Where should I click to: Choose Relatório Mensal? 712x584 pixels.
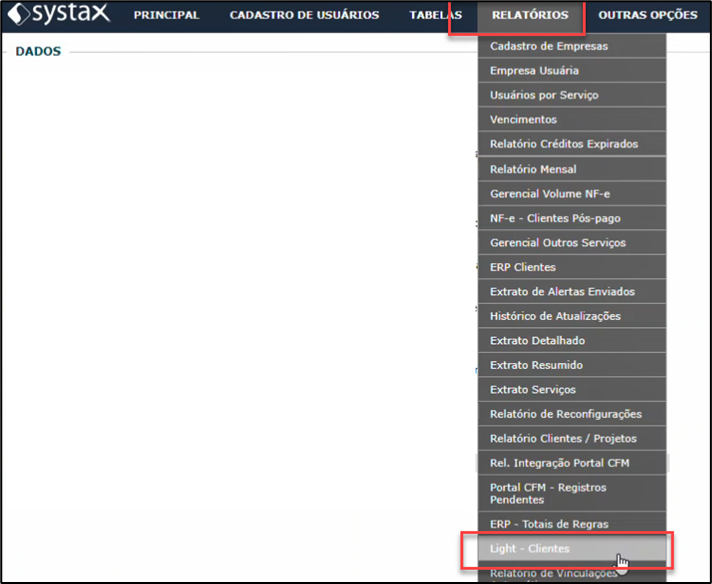click(572, 169)
